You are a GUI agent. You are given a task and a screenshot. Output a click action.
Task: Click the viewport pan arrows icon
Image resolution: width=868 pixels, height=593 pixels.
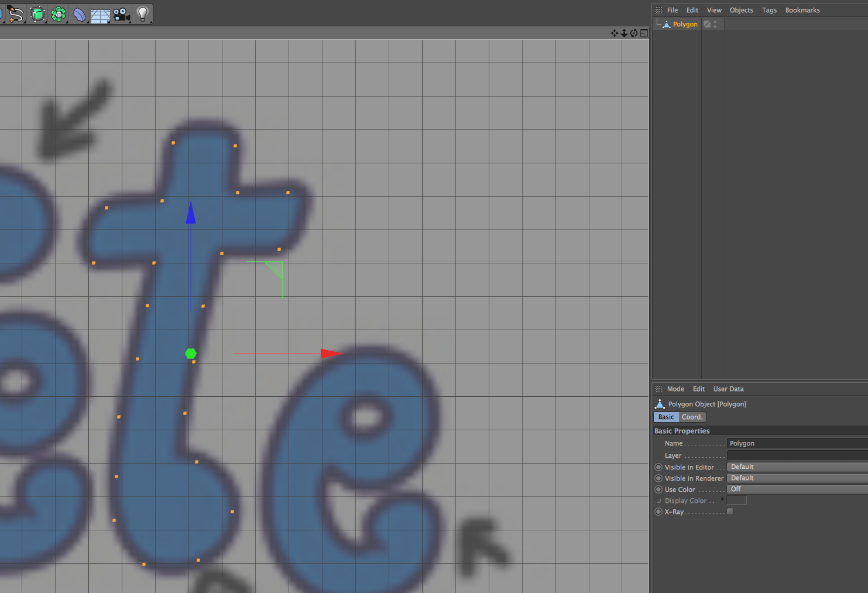point(614,33)
